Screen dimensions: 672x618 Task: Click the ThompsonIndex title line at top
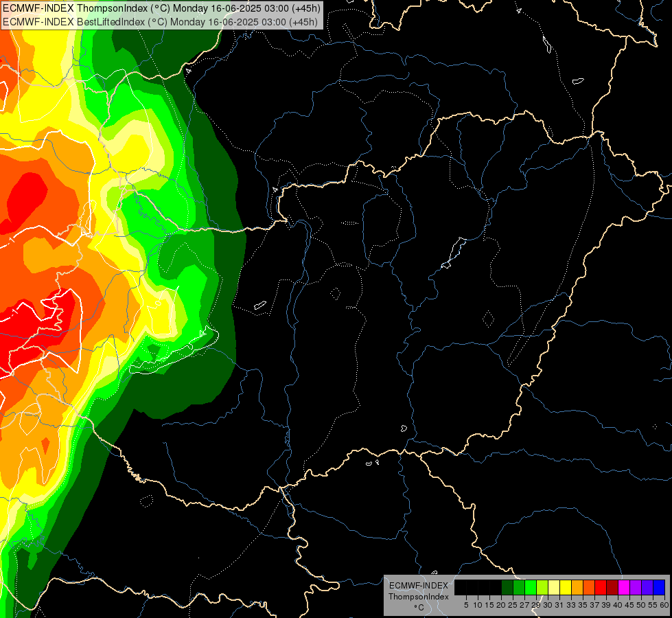click(160, 8)
